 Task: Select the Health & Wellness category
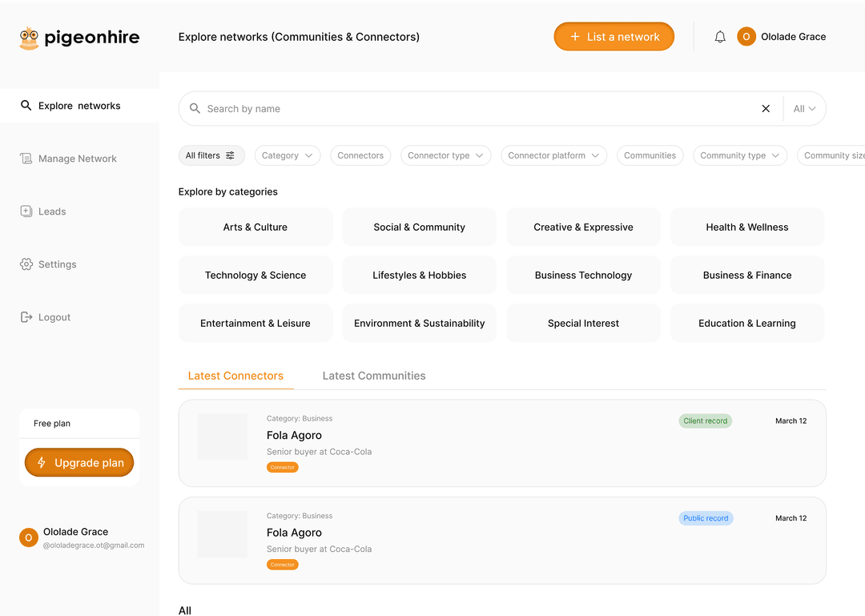746,227
